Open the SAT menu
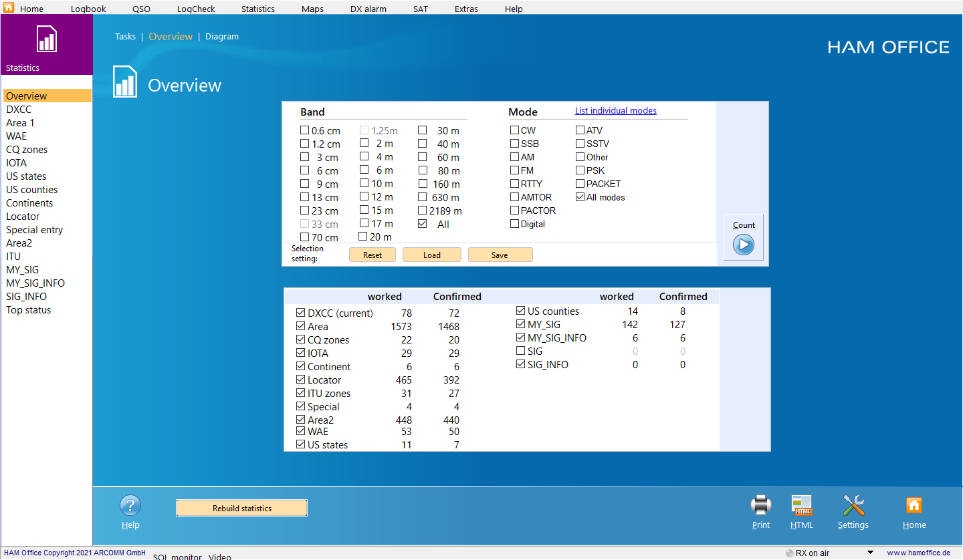Screen dimensions: 963x560 (421, 9)
